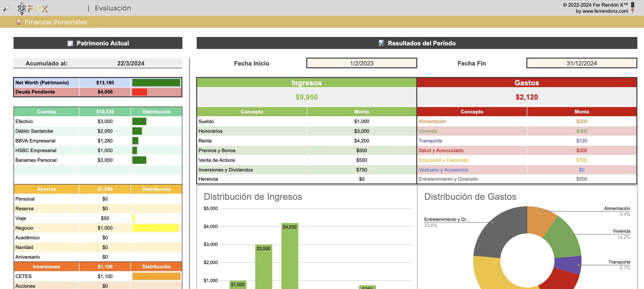This screenshot has height=289, width=644.
Task: Click the Herencia income concept
Action: (x=208, y=179)
